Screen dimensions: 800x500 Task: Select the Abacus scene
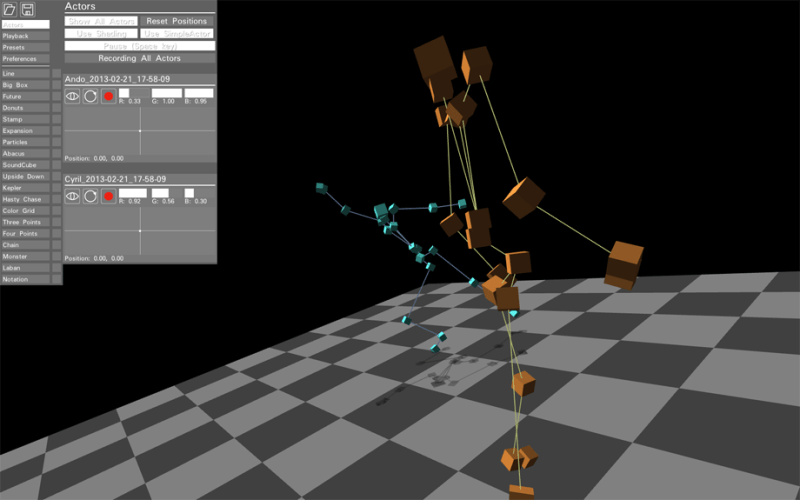[x=26, y=153]
